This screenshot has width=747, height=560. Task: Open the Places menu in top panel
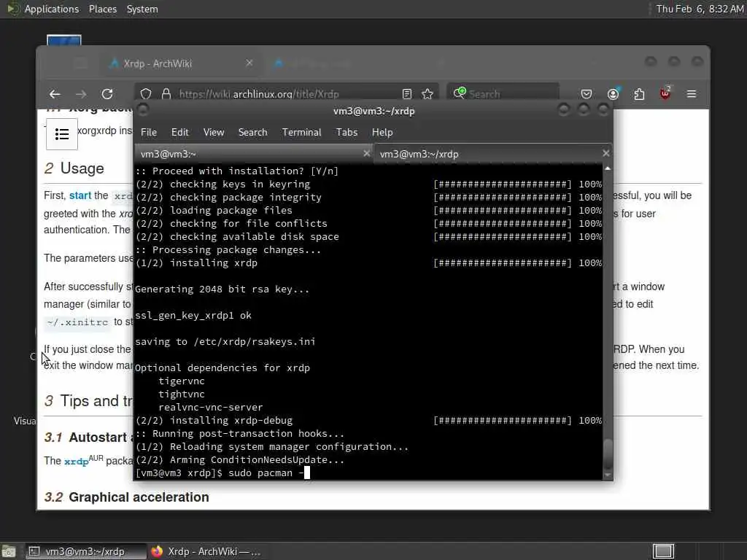(x=102, y=9)
